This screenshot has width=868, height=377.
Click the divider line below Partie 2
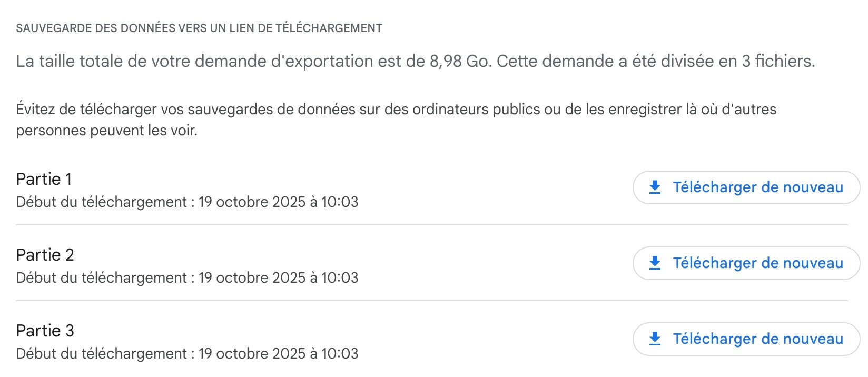tap(432, 301)
